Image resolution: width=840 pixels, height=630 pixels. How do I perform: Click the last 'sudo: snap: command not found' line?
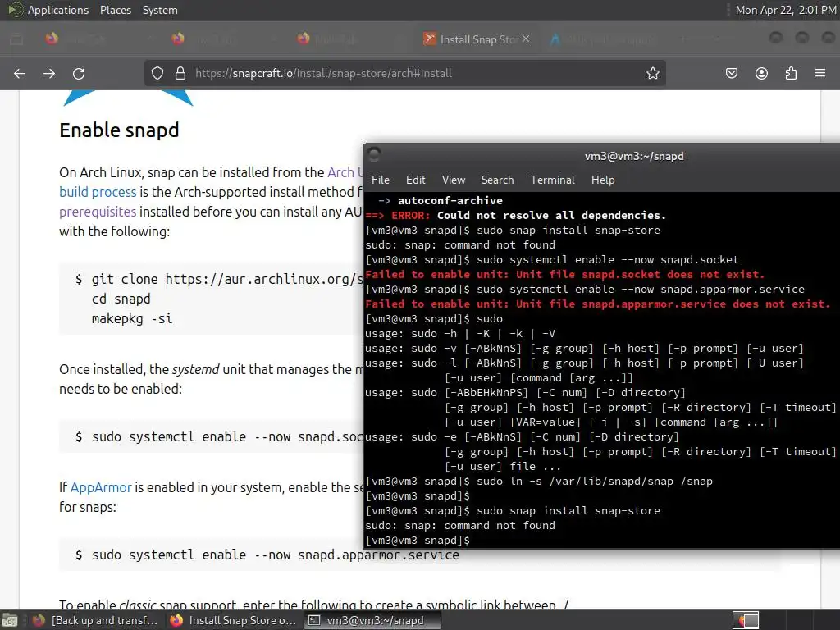[460, 526]
